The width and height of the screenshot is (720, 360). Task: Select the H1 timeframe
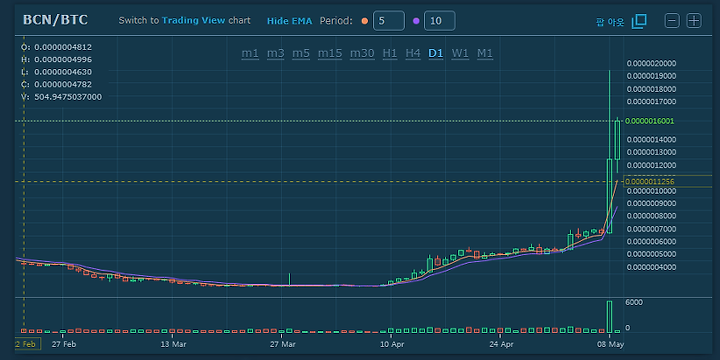(390, 53)
